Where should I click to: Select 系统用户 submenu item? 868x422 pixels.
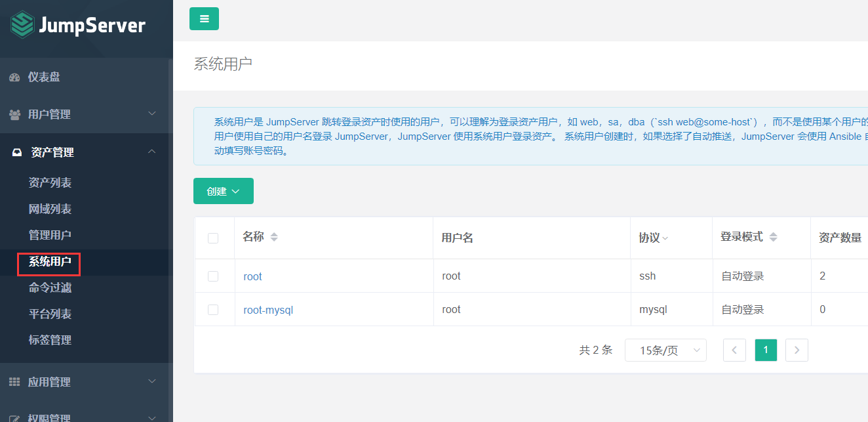tap(50, 261)
